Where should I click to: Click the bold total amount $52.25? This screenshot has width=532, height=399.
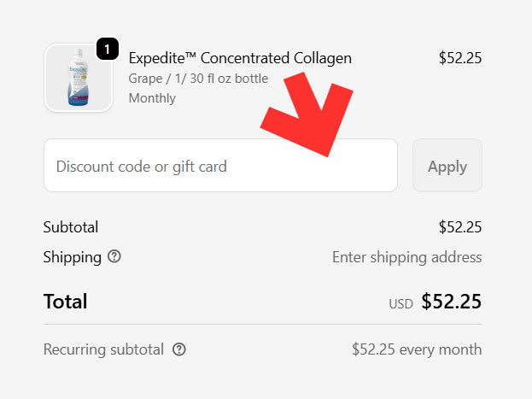click(x=451, y=302)
